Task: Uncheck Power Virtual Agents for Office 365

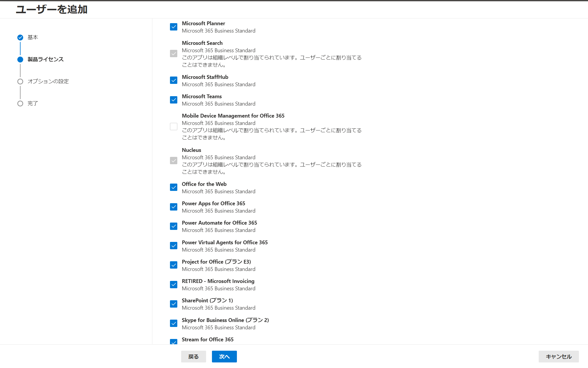Action: point(173,246)
